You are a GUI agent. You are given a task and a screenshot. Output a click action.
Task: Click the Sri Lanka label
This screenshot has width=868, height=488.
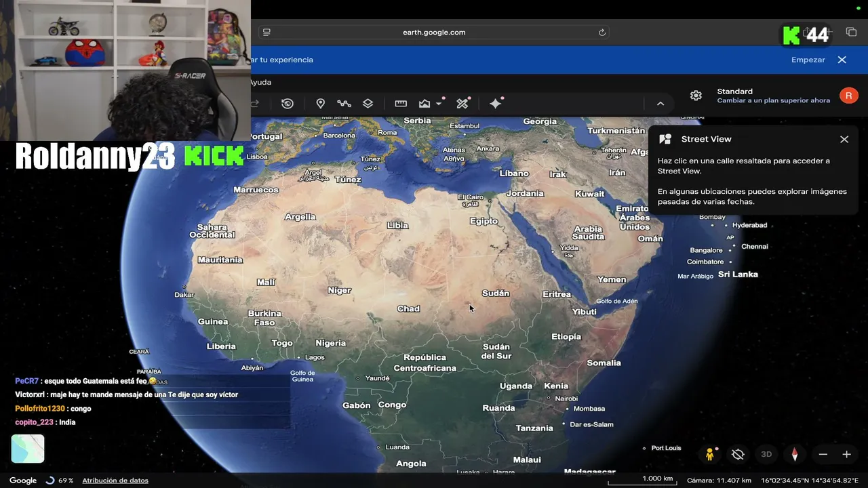(x=738, y=274)
